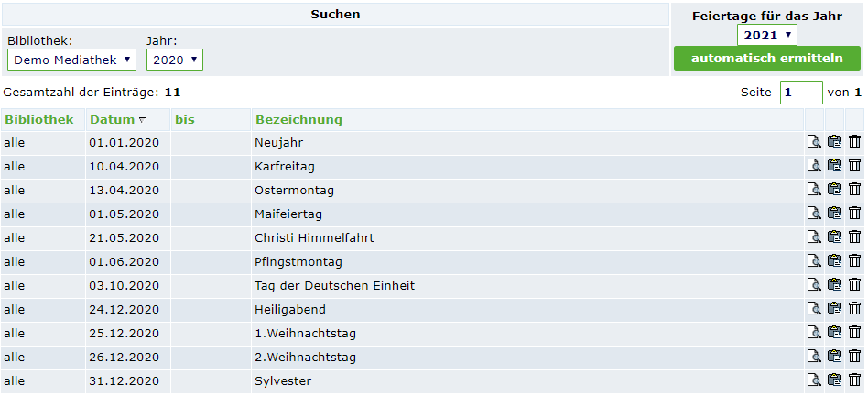View details icon for 2.Weihnachtstag
Viewport: 868px width, 396px height.
[x=814, y=357]
